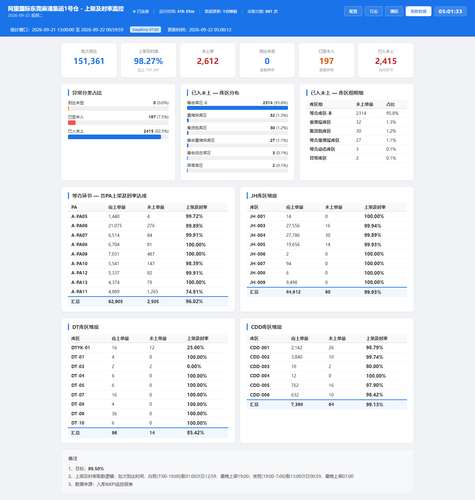Click the 74.91% rate for A-PA11
Screen dimensions: 475x500
194,292
